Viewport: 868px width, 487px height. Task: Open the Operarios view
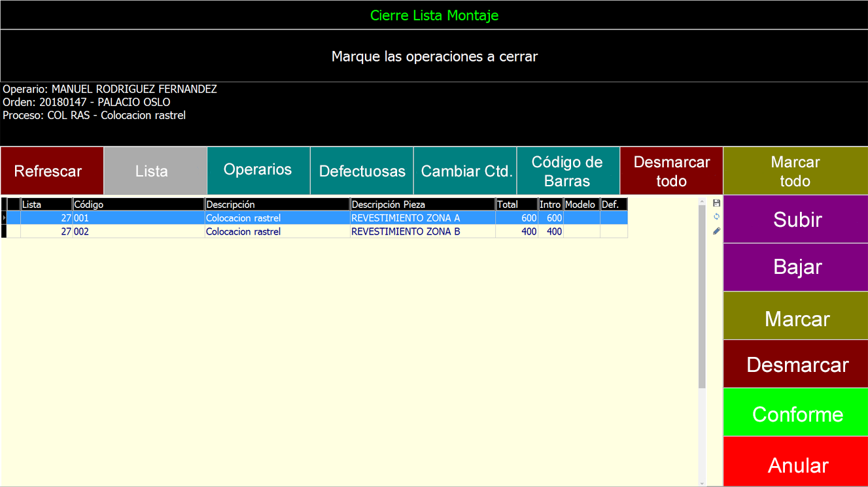click(258, 170)
